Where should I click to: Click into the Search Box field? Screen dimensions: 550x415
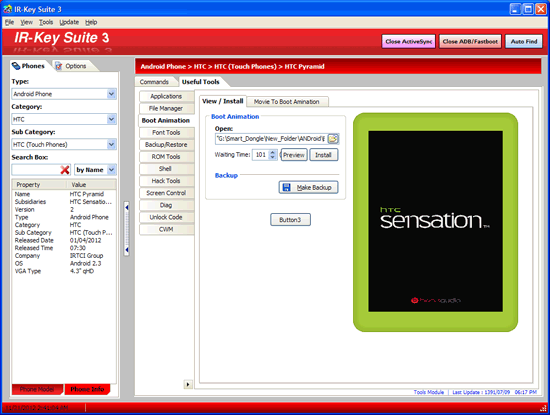pos(36,170)
